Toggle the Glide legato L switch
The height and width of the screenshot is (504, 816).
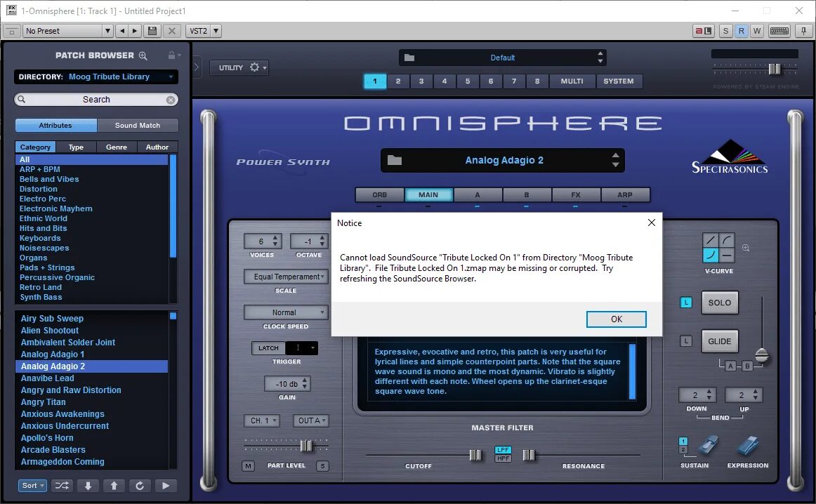tap(686, 341)
